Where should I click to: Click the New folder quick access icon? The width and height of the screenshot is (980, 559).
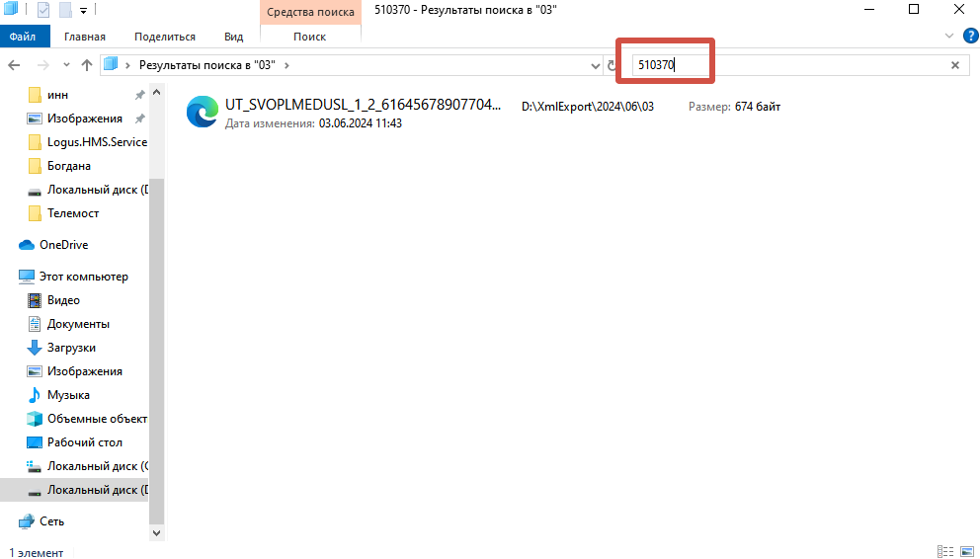[x=65, y=10]
